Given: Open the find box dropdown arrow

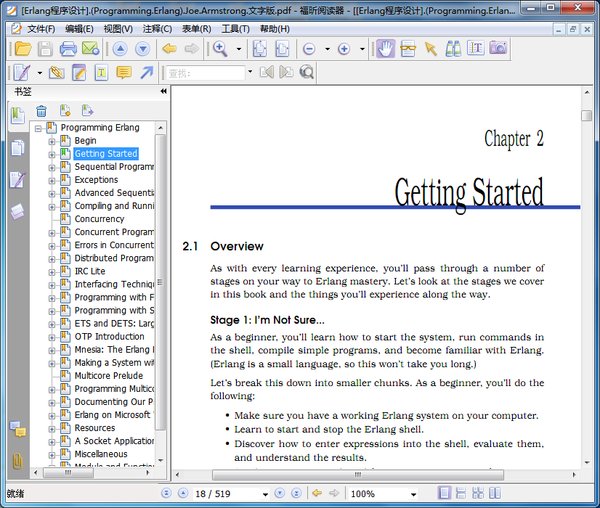Looking at the screenshot, I should [x=250, y=71].
